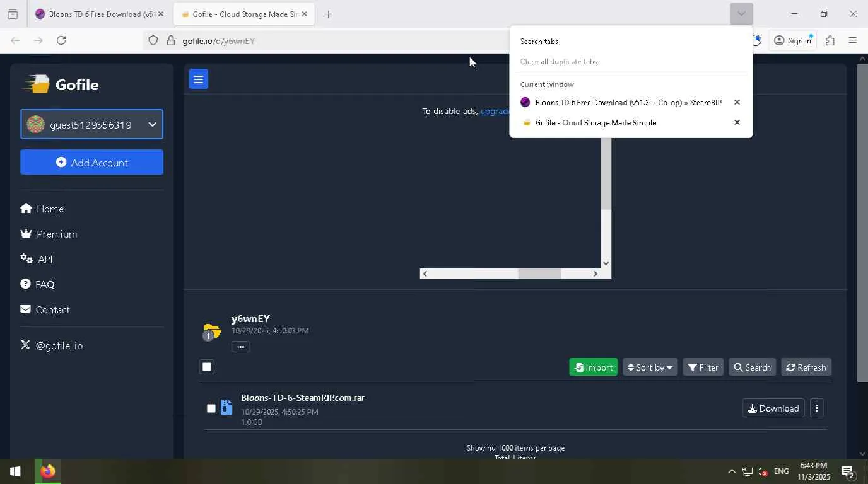
Task: Close the Gofile browser tab
Action: pos(304,14)
